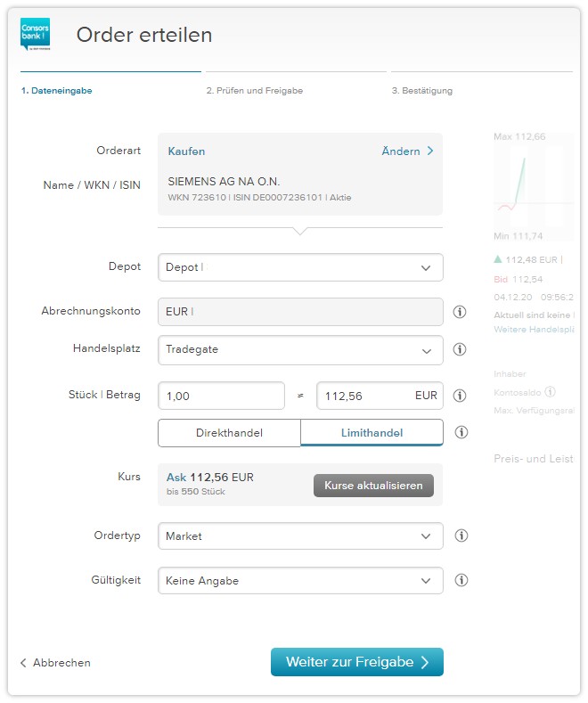Go to step 1. Dateneingabe
The image size is (588, 703).
pyautogui.click(x=56, y=91)
